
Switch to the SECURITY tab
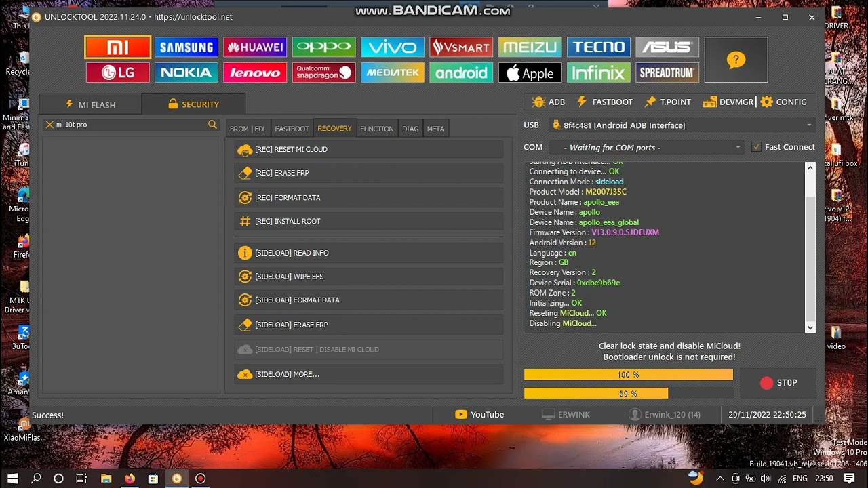point(193,104)
